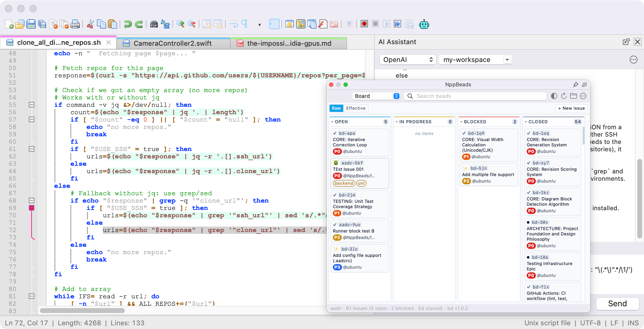Switch to the Effective view toggle
This screenshot has height=329, width=644.
356,108
